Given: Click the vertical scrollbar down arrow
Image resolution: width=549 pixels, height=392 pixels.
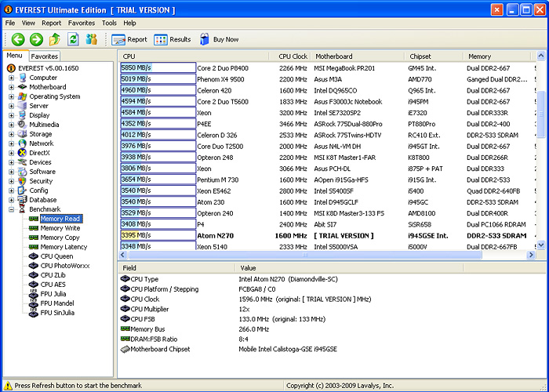Looking at the screenshot, I should [x=541, y=245].
